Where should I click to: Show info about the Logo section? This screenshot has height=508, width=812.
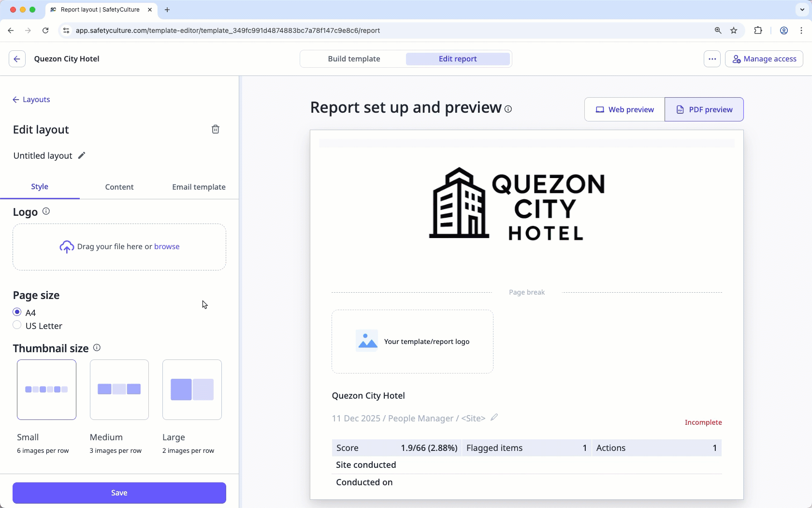(46, 211)
